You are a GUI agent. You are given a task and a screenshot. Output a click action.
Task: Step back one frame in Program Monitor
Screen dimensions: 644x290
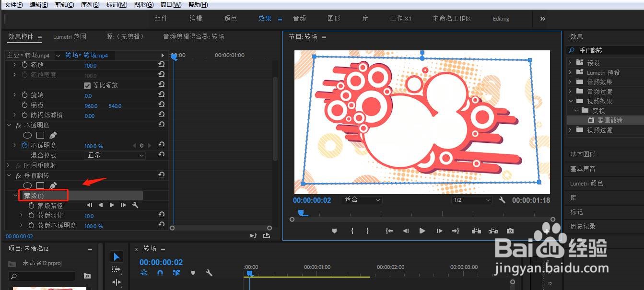pyautogui.click(x=406, y=231)
